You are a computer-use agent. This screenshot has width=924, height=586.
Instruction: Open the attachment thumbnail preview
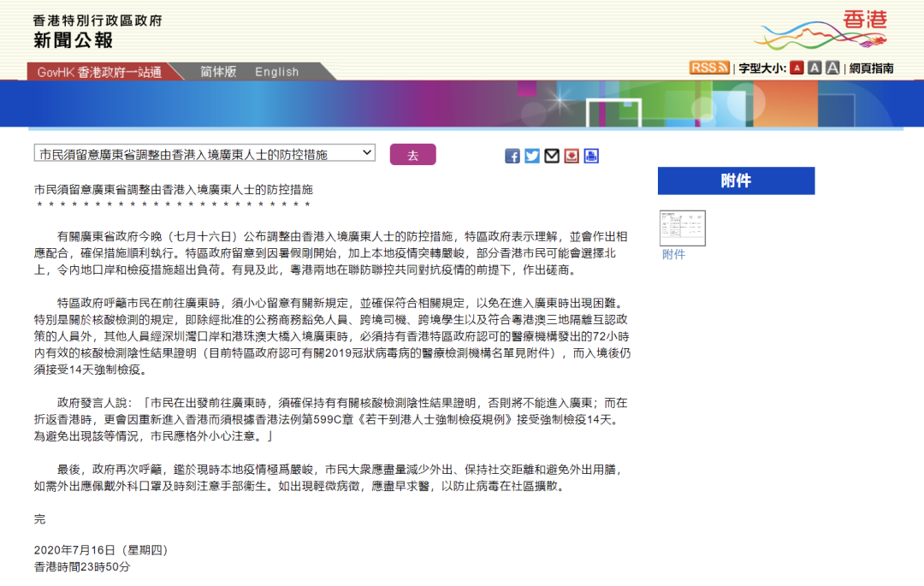pyautogui.click(x=683, y=228)
